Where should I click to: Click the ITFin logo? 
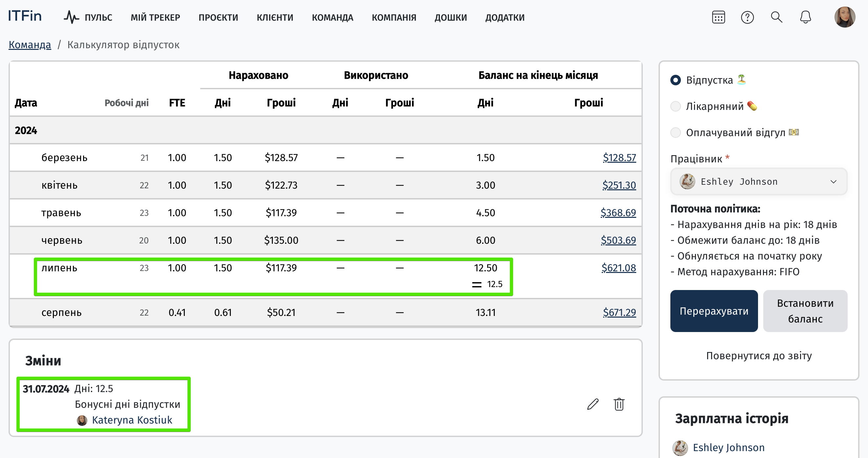[x=25, y=16]
